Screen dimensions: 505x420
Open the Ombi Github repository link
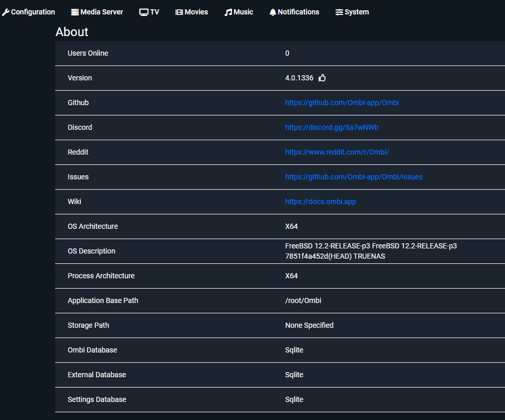[342, 103]
